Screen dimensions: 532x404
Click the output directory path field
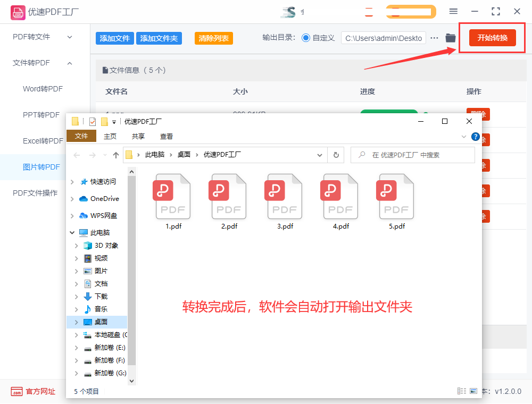384,38
